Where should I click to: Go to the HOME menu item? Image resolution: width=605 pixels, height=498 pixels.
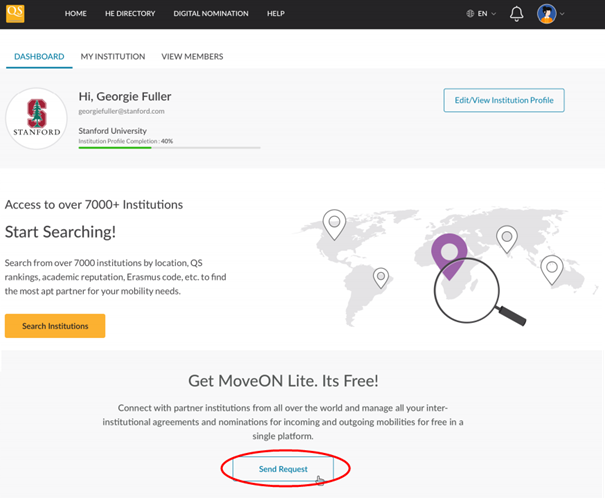(x=76, y=14)
